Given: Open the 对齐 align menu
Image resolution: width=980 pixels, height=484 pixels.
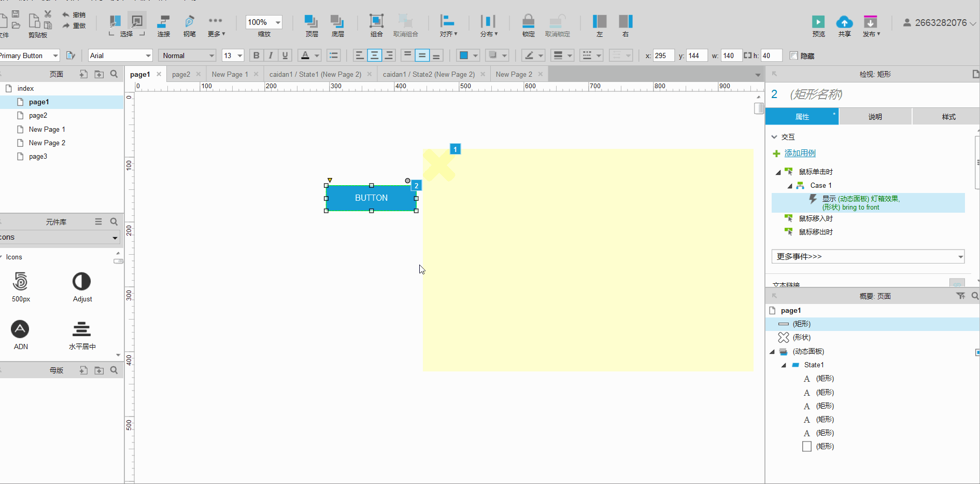Looking at the screenshot, I should pos(448,25).
